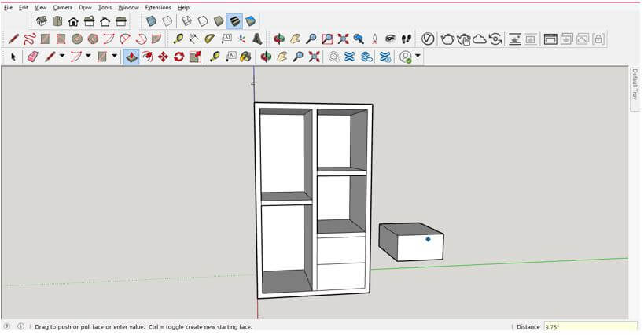This screenshot has width=644, height=335.
Task: Choose the Walk footprints tool
Action: pyautogui.click(x=407, y=39)
